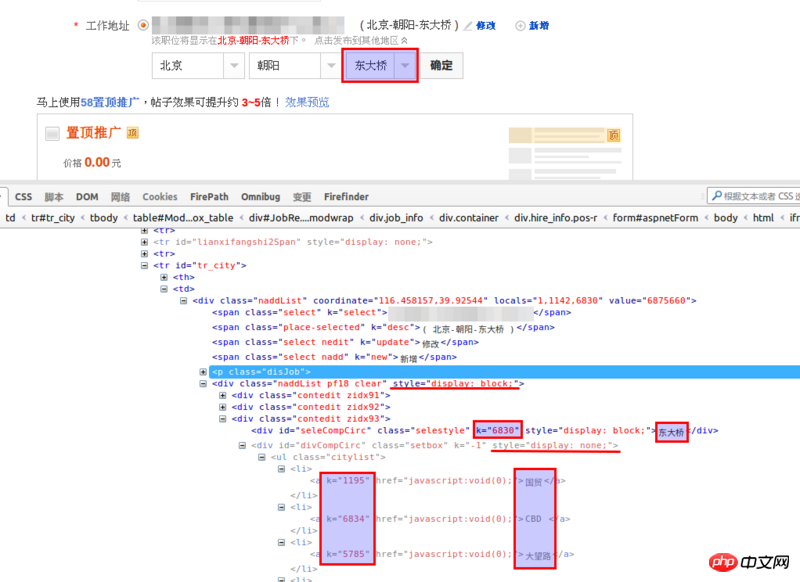The image size is (800, 582).
Task: Expand the <th> node under tr_city
Action: click(x=164, y=277)
